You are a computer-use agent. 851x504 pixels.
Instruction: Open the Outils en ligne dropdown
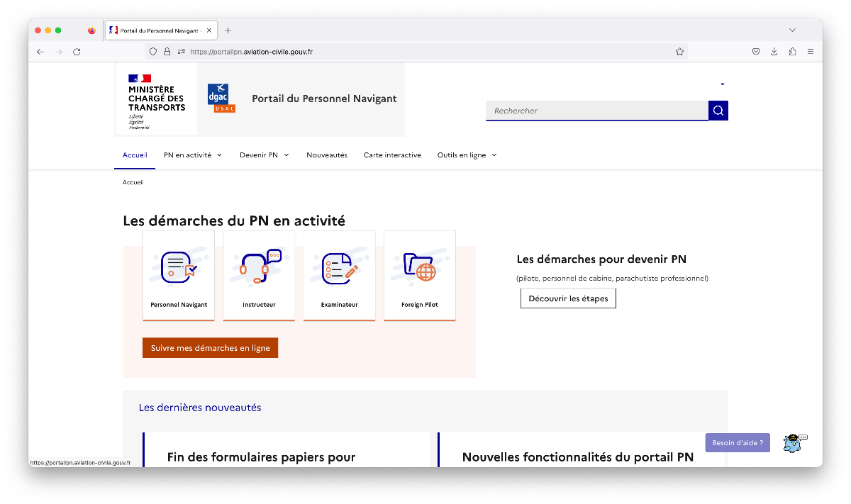pyautogui.click(x=467, y=155)
